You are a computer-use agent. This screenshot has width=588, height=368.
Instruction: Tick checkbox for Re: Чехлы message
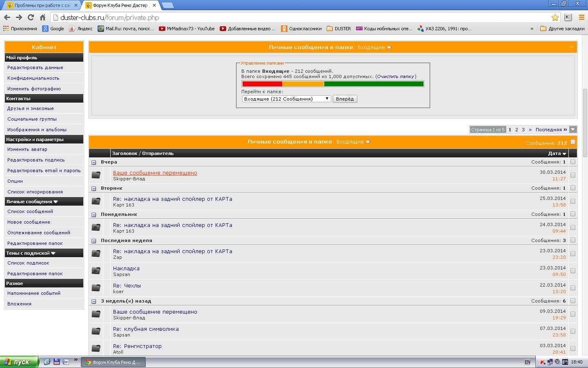[572, 288]
